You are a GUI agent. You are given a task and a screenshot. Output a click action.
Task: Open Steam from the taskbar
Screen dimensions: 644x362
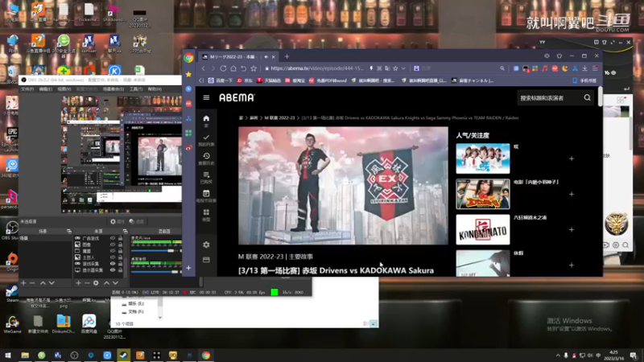(124, 356)
